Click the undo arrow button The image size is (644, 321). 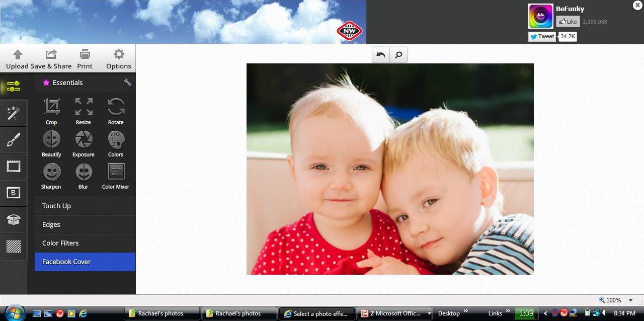[x=380, y=54]
